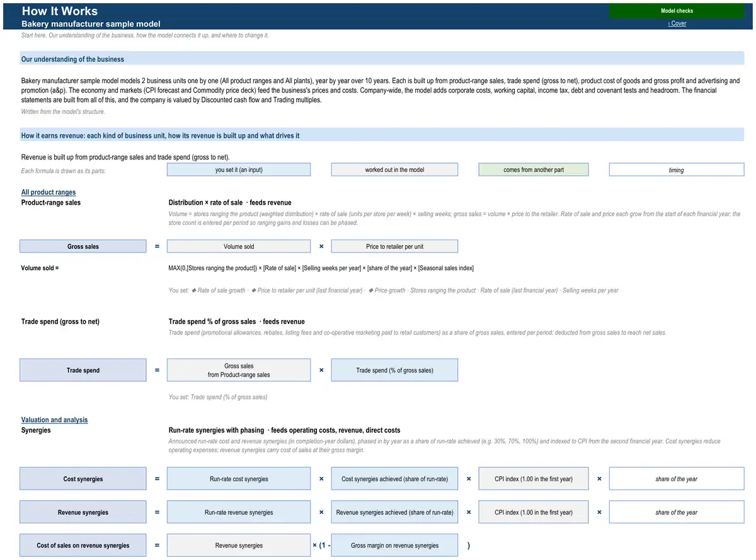Select "Trade spend % of gross sales · feeds revenue" heading
The height and width of the screenshot is (560, 756).
tap(236, 321)
